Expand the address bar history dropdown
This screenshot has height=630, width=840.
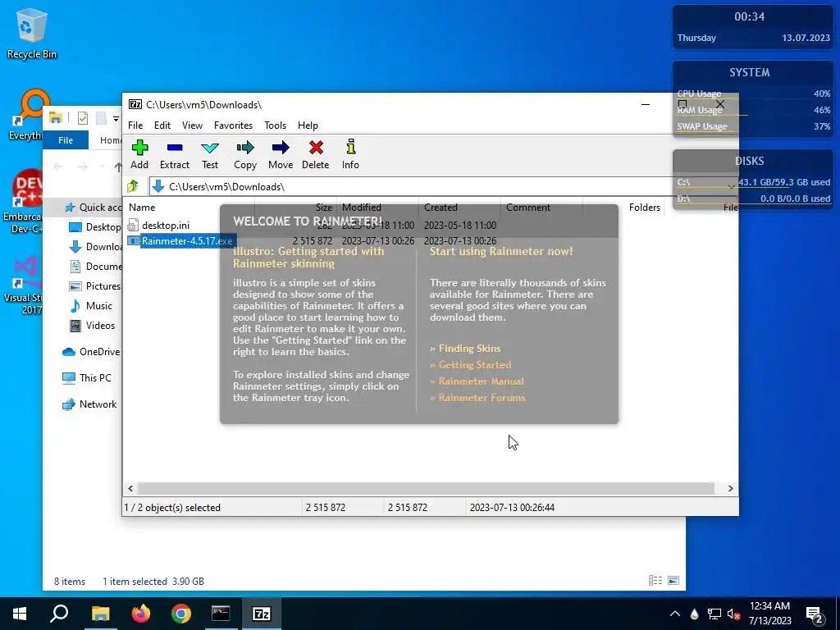tap(731, 186)
